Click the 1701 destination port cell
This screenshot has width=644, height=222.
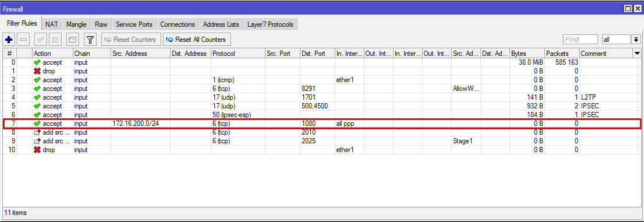point(317,97)
